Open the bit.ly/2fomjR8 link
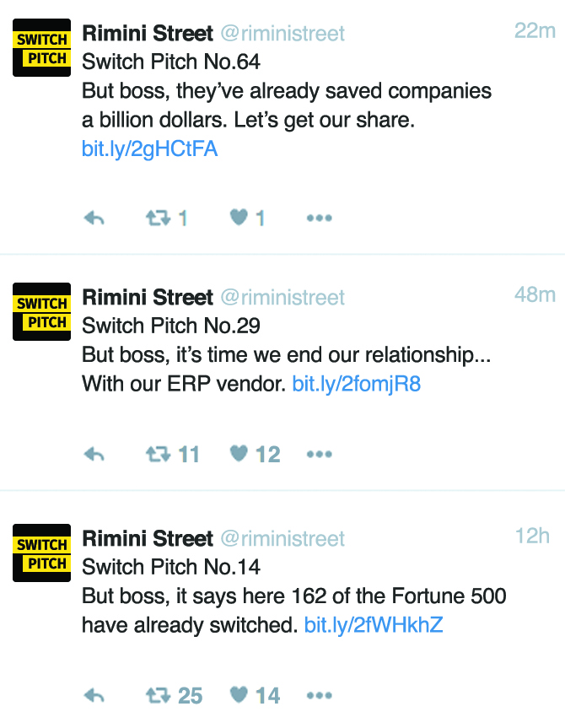Viewport: 565px width, 728px height. pyautogui.click(x=357, y=385)
